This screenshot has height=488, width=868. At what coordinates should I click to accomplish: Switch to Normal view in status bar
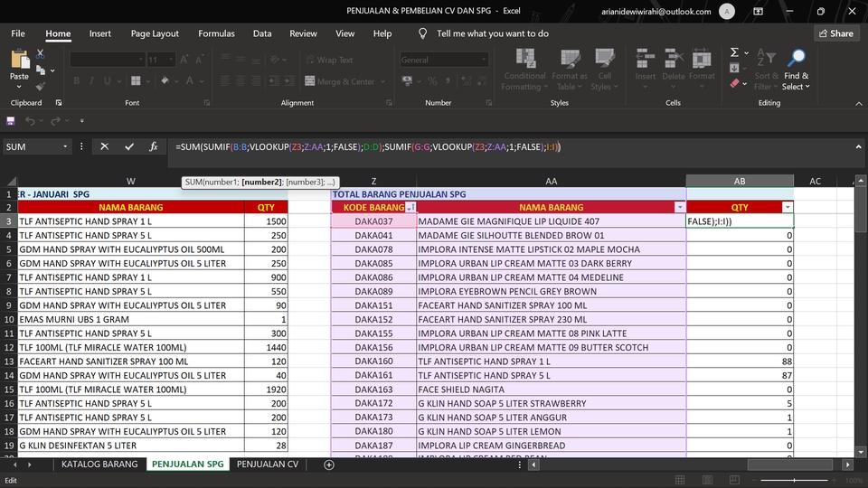pyautogui.click(x=680, y=480)
